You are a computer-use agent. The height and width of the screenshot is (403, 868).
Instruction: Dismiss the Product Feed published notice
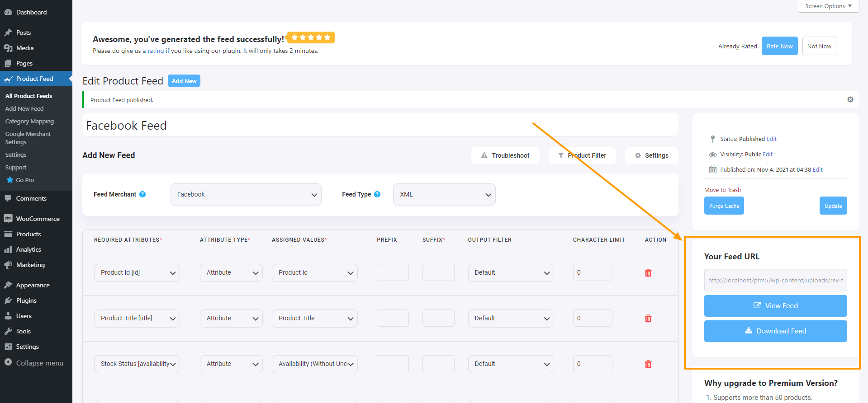click(850, 99)
